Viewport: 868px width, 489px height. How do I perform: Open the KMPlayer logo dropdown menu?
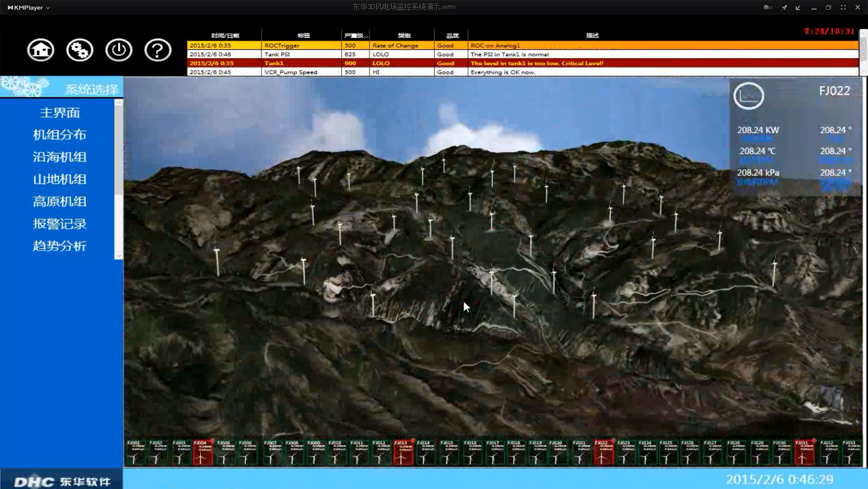click(x=28, y=8)
